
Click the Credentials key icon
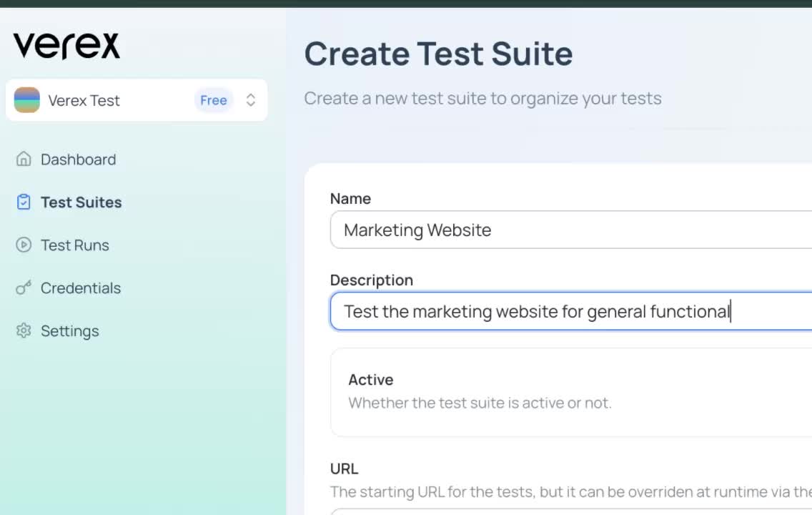[24, 288]
